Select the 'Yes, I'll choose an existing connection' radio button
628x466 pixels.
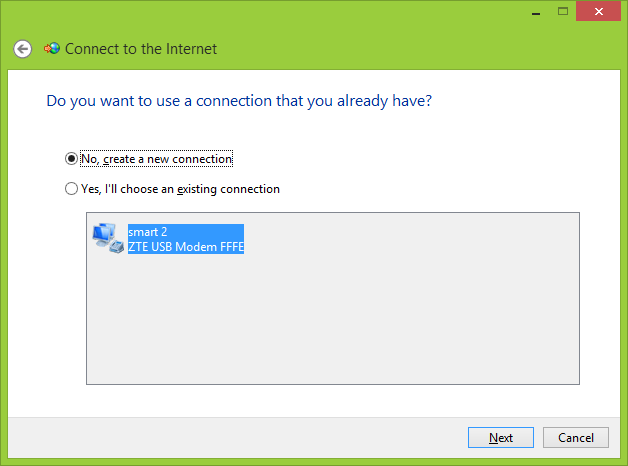(71, 188)
